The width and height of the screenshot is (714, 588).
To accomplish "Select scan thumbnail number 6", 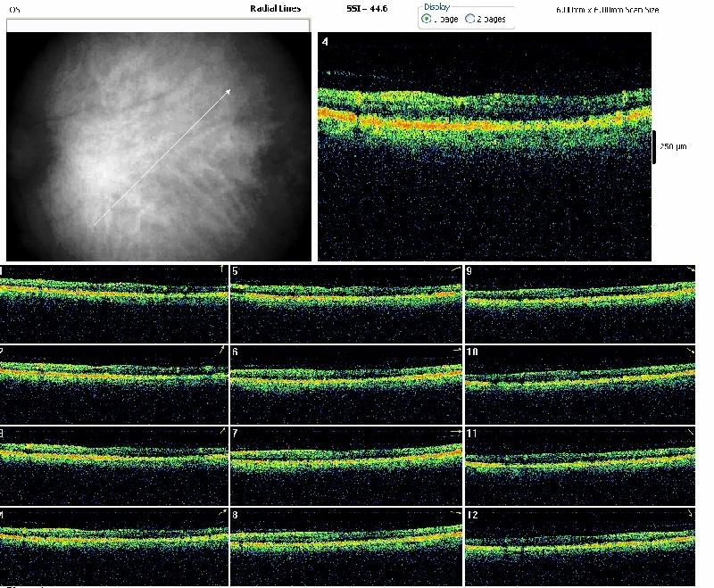I will tap(346, 384).
